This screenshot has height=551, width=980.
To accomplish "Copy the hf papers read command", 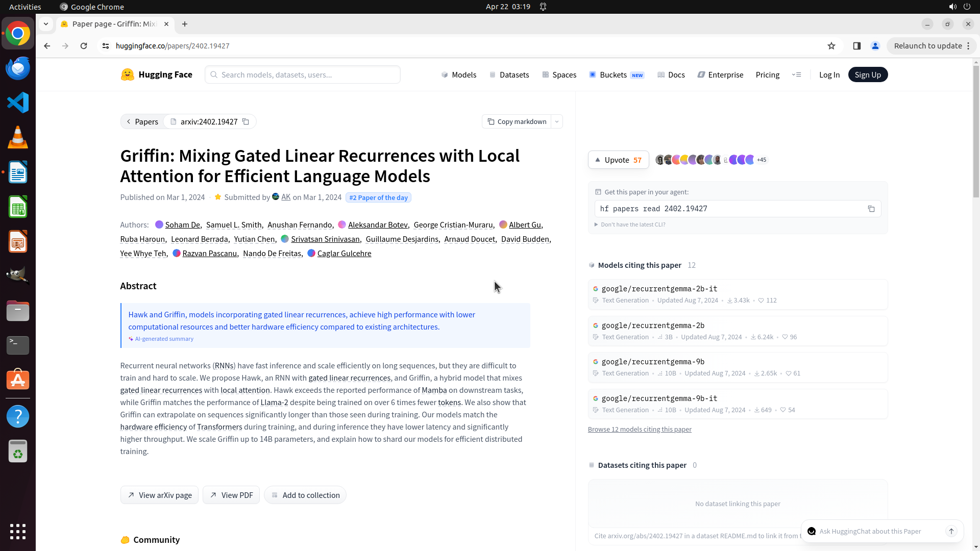I will 871,209.
